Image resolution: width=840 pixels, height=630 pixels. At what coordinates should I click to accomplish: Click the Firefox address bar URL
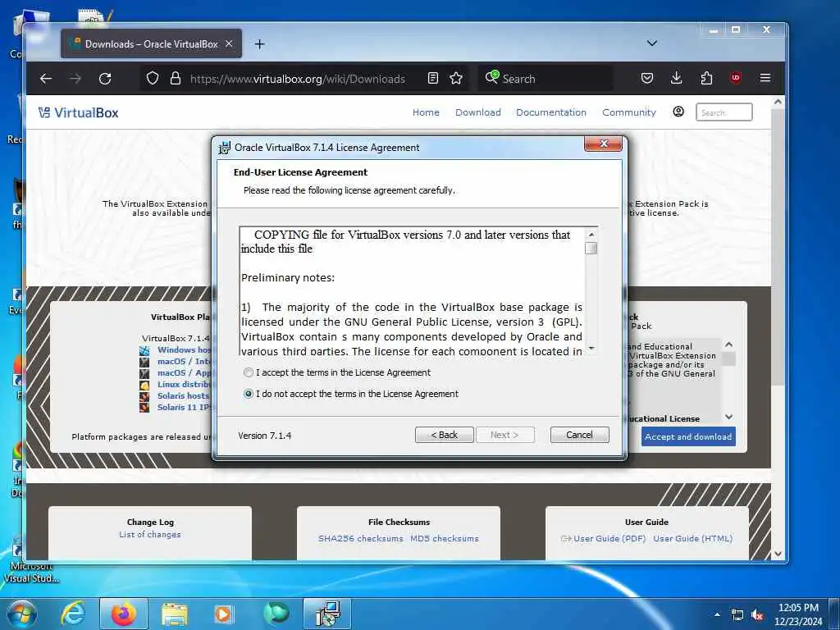point(298,79)
